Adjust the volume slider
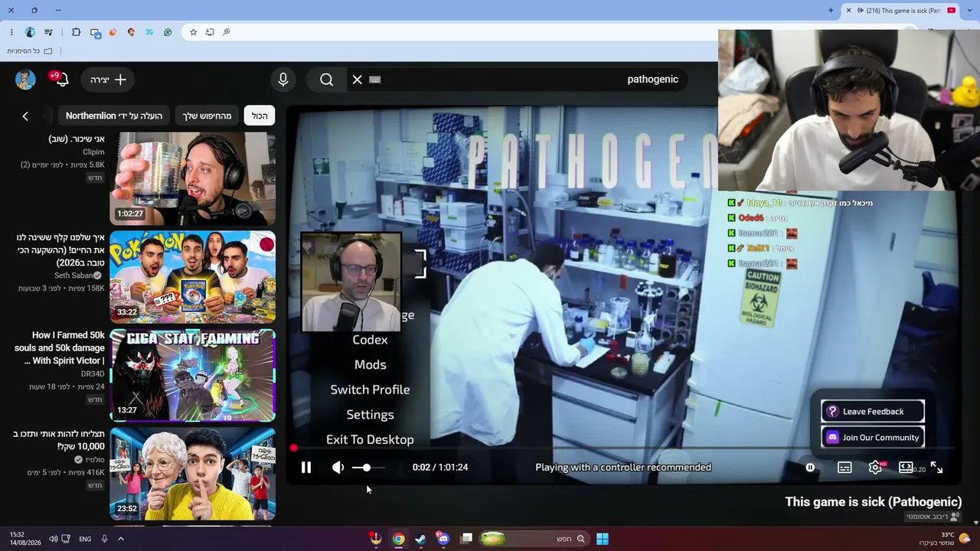Image resolution: width=980 pixels, height=551 pixels. [368, 468]
